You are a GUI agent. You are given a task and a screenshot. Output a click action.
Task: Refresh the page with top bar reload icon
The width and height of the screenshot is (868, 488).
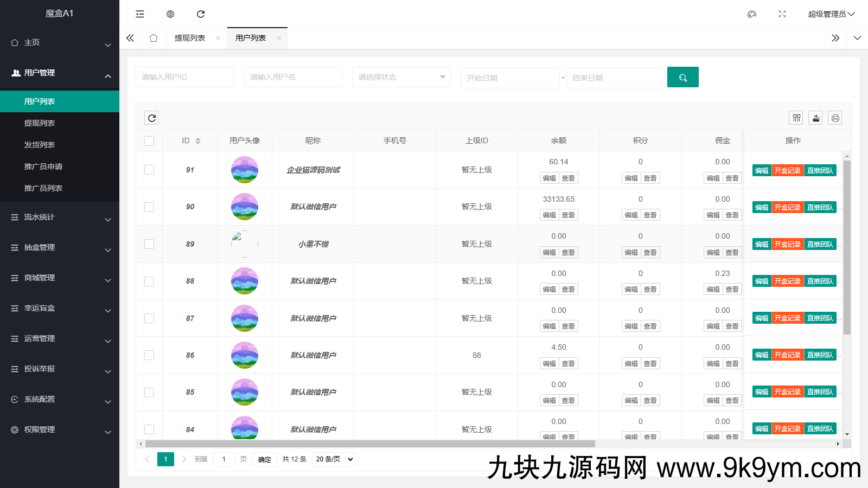[201, 14]
